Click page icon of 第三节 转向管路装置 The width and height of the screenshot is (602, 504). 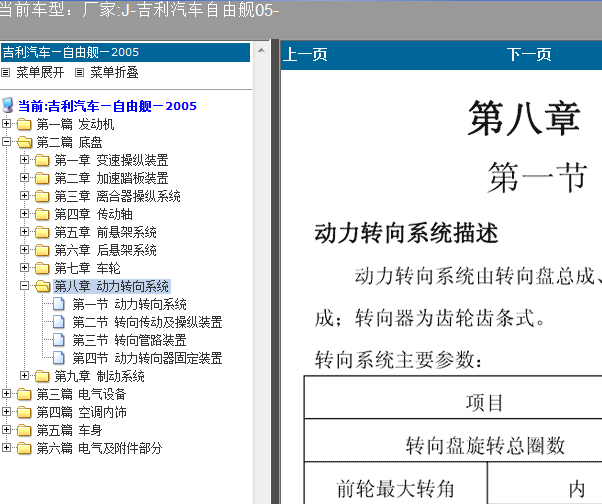coord(59,340)
